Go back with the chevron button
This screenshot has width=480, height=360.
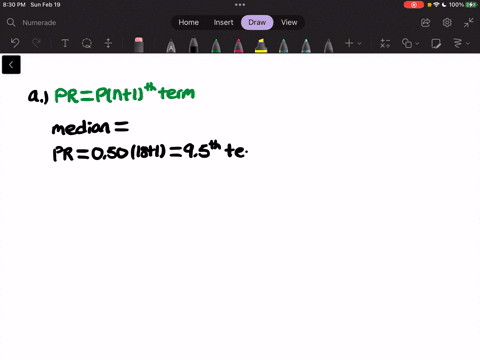[11, 65]
